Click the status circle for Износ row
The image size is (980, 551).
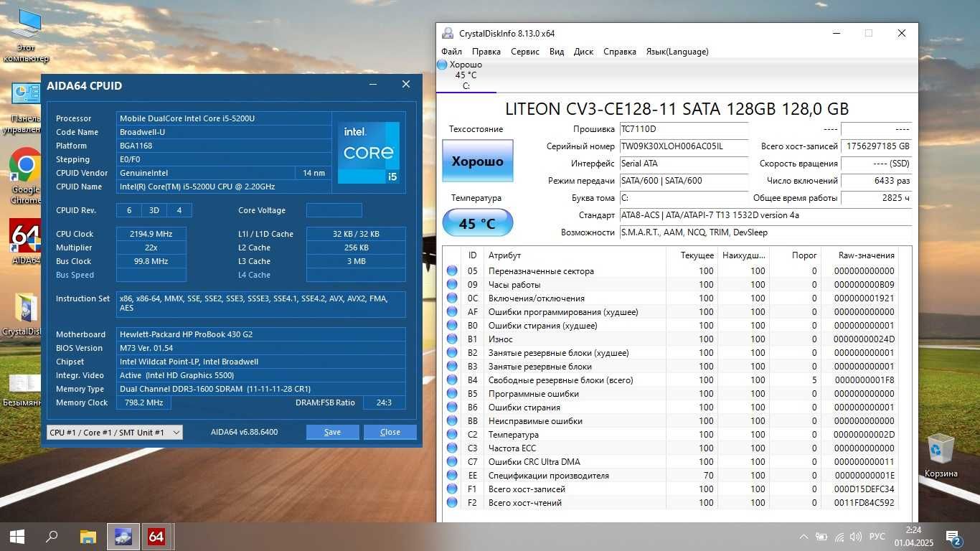pyautogui.click(x=452, y=339)
